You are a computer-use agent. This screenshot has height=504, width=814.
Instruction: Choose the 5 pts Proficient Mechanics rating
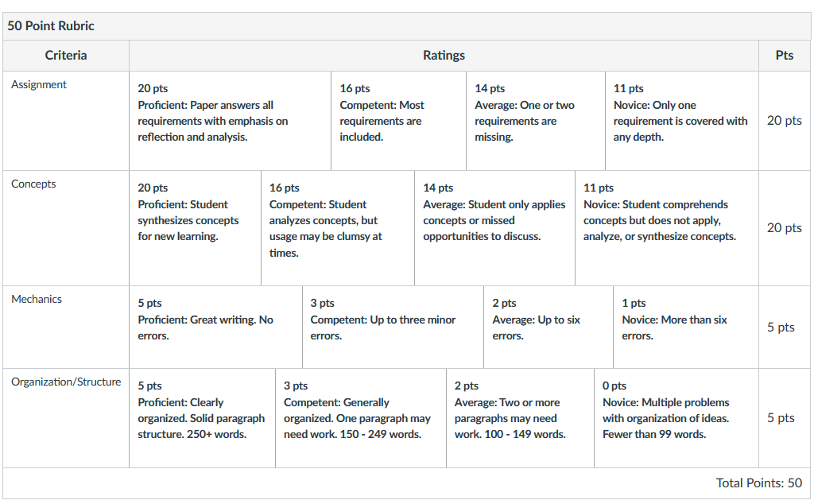click(x=216, y=327)
